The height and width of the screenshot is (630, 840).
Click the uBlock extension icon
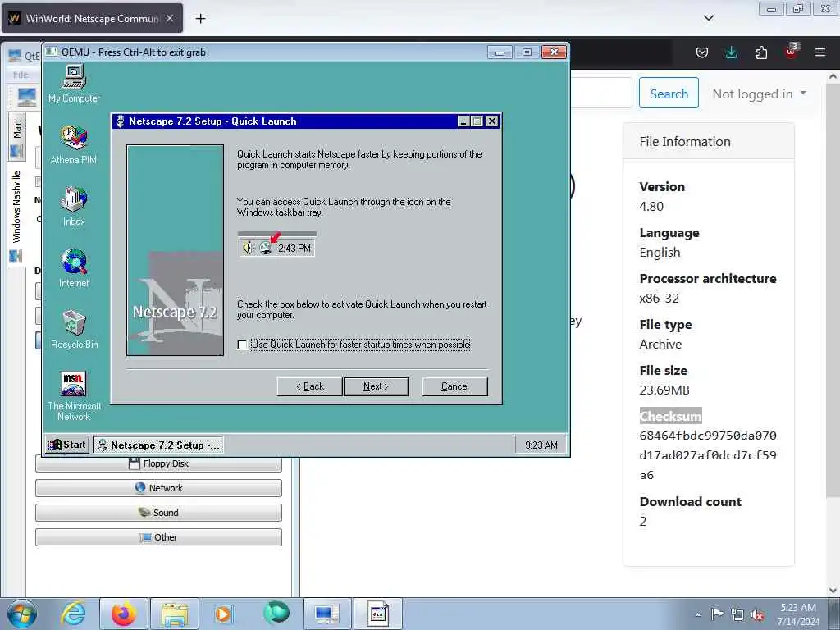791,52
